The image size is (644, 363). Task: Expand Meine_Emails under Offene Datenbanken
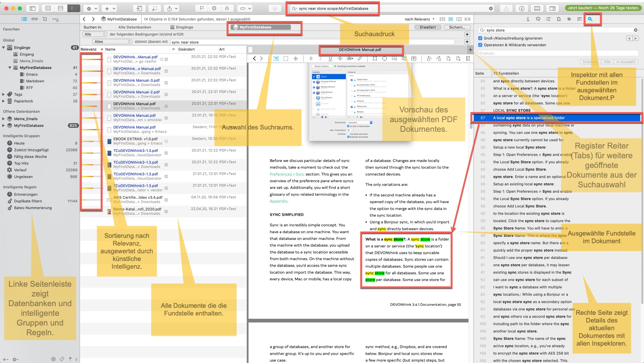coord(3,119)
